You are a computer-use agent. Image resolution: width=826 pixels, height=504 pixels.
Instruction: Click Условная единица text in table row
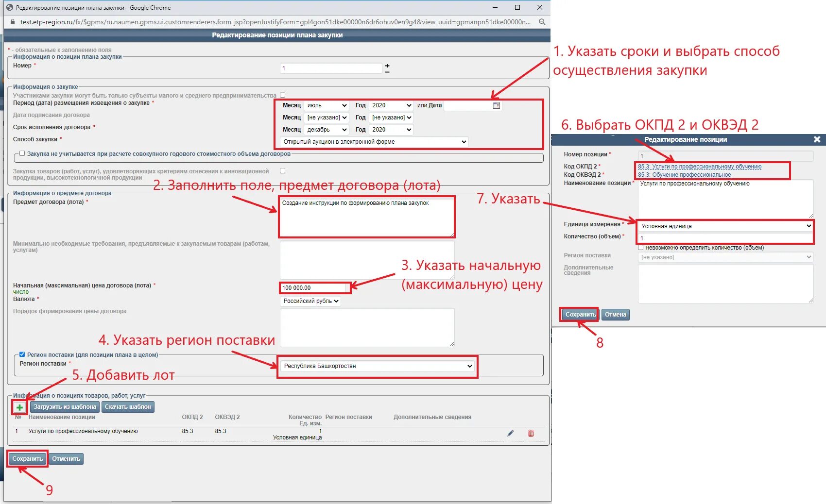297,437
